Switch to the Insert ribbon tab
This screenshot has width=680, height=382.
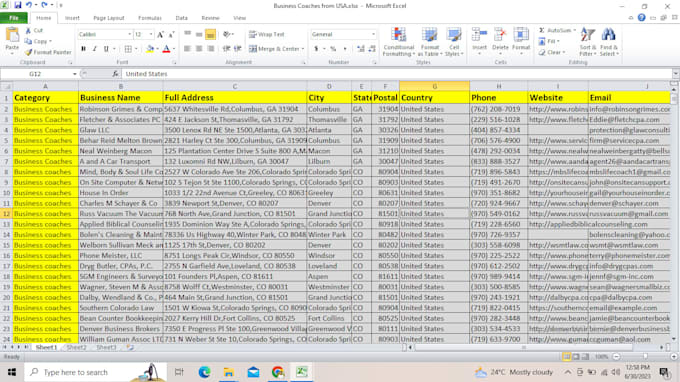(x=72, y=18)
